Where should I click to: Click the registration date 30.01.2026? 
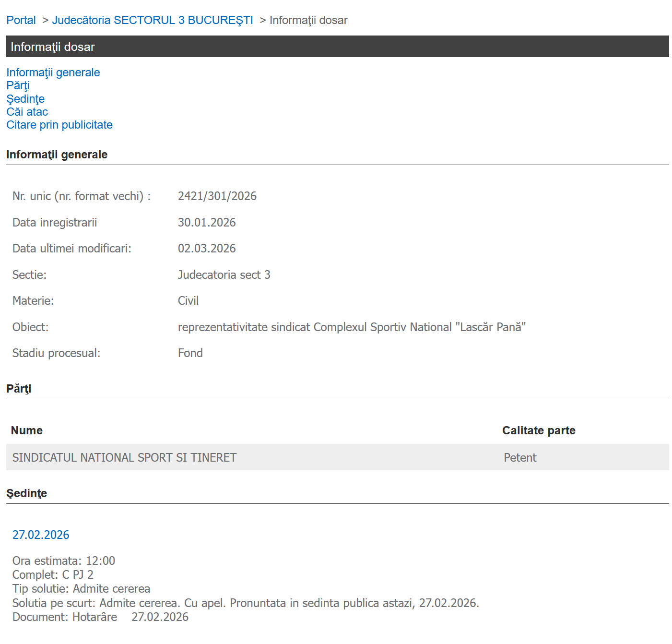tap(207, 223)
